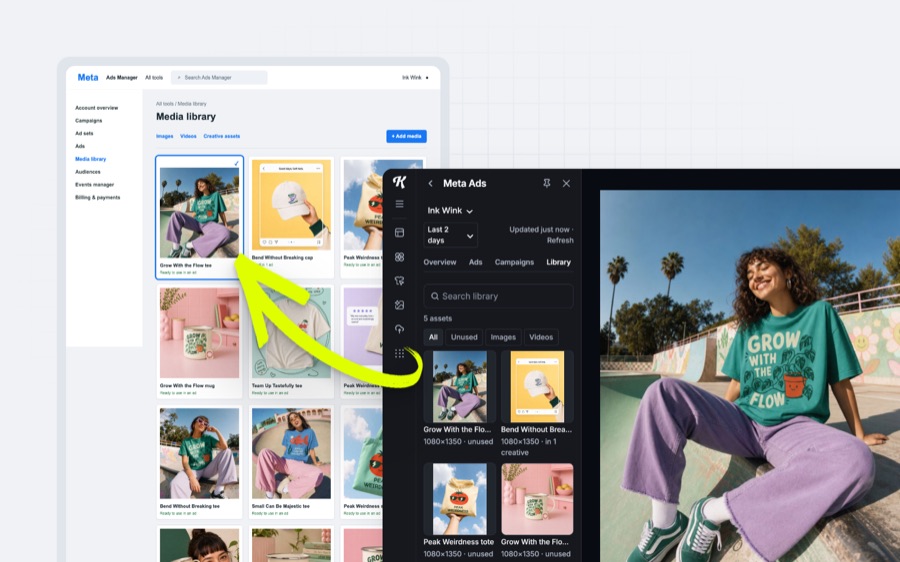Open Ads Manager in Meta header
The width and height of the screenshot is (900, 562).
click(x=122, y=77)
